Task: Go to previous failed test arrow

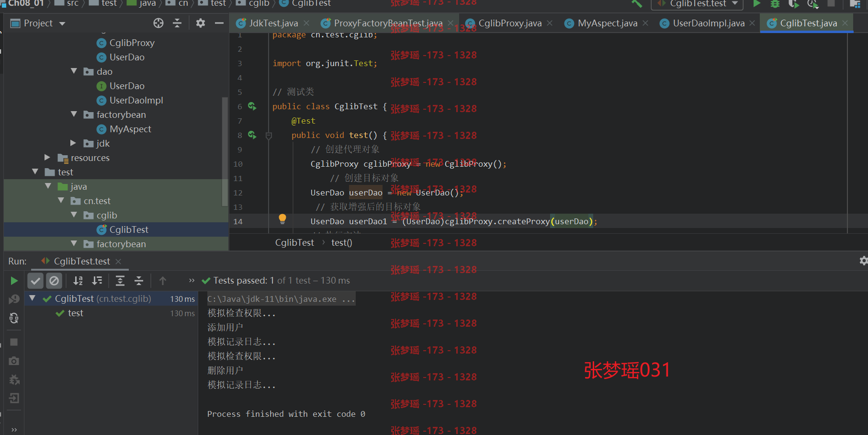Action: (163, 281)
